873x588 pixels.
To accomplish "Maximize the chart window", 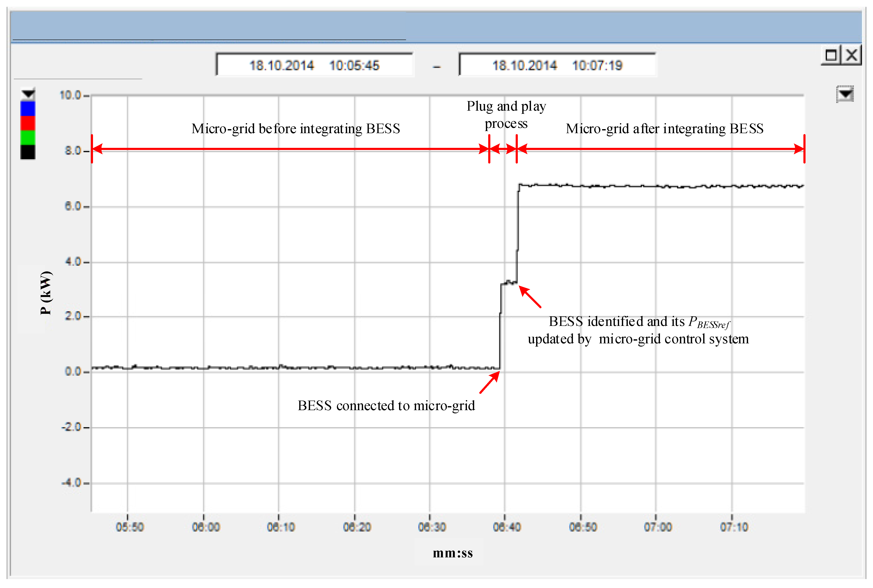I will click(831, 56).
